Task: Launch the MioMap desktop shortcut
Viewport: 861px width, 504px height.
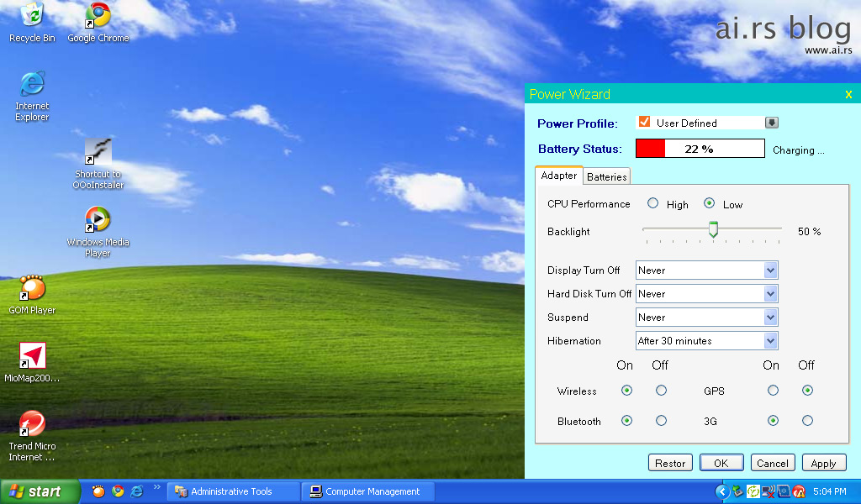Action: pyautogui.click(x=32, y=356)
